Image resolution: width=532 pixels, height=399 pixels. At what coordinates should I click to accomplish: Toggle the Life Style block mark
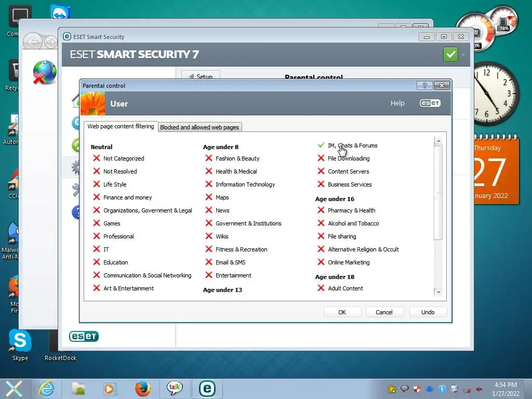tap(97, 184)
